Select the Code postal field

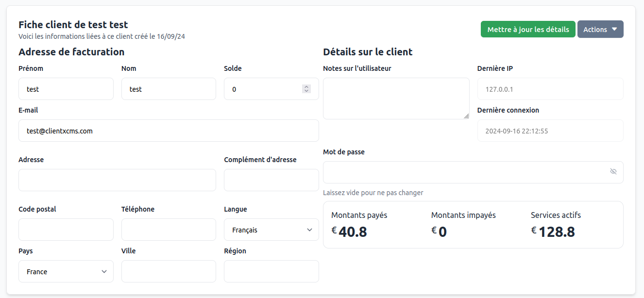pos(66,230)
